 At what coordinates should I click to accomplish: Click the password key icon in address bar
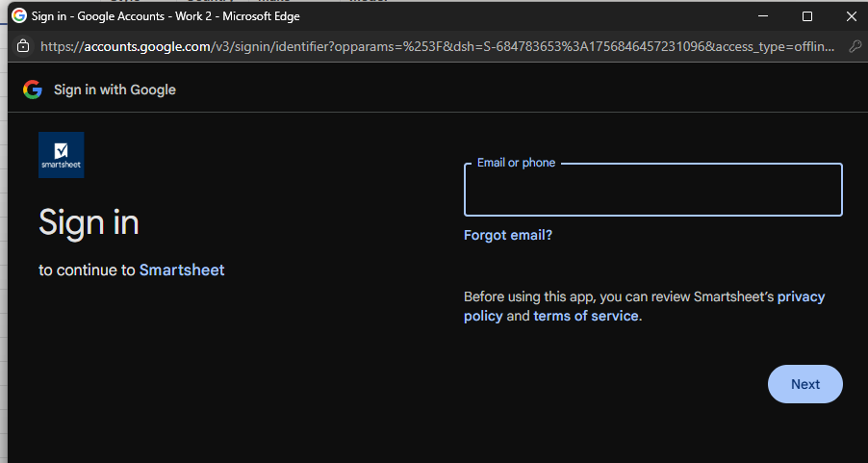[855, 46]
